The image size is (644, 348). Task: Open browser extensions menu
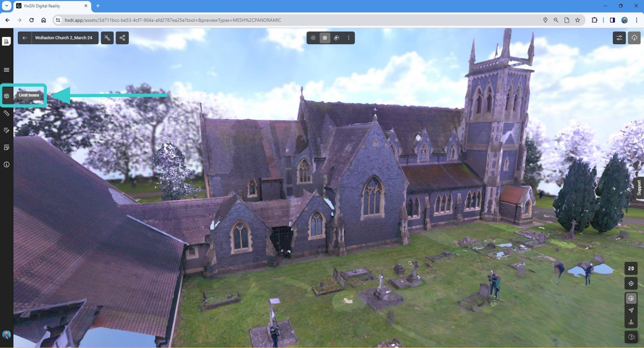pyautogui.click(x=595, y=20)
